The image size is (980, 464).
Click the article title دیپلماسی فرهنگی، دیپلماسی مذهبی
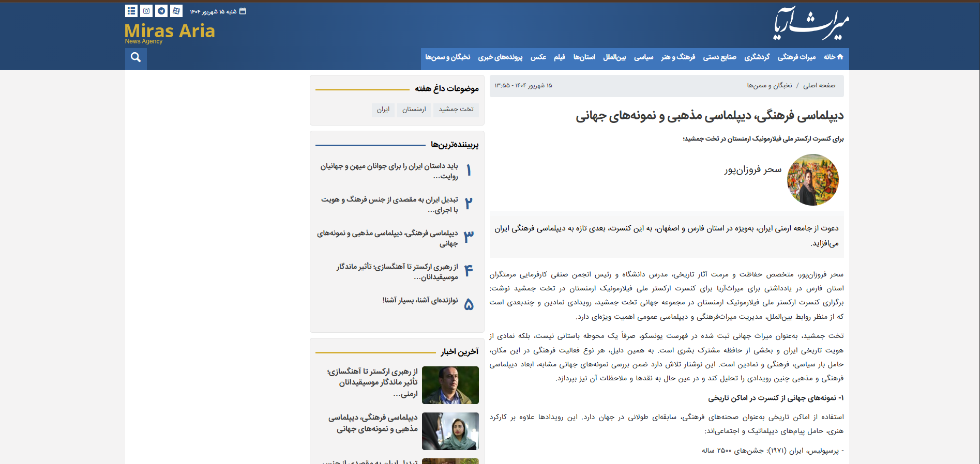[710, 116]
